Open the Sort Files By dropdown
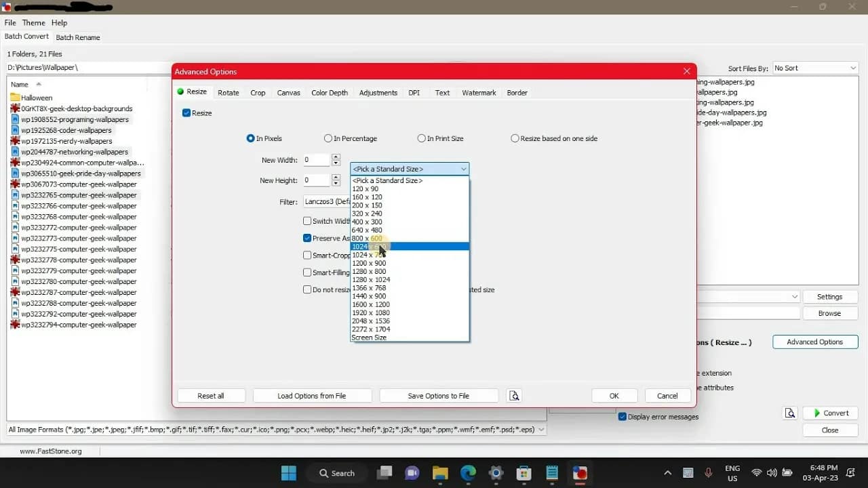This screenshot has height=488, width=868. click(x=853, y=68)
